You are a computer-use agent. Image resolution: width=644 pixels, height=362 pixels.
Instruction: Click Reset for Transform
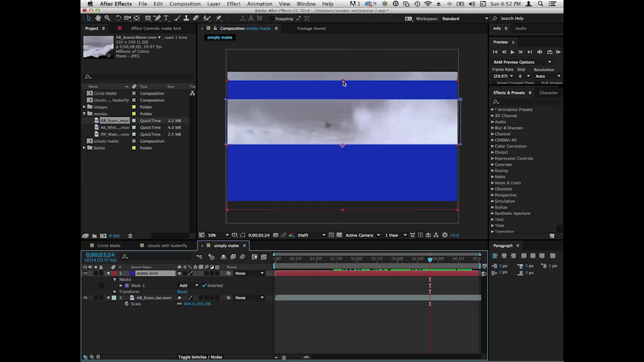pyautogui.click(x=182, y=291)
